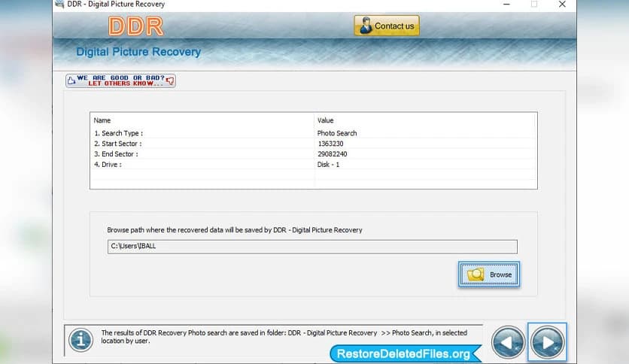The width and height of the screenshot is (629, 364).
Task: Click the Name column header
Action: (202, 120)
